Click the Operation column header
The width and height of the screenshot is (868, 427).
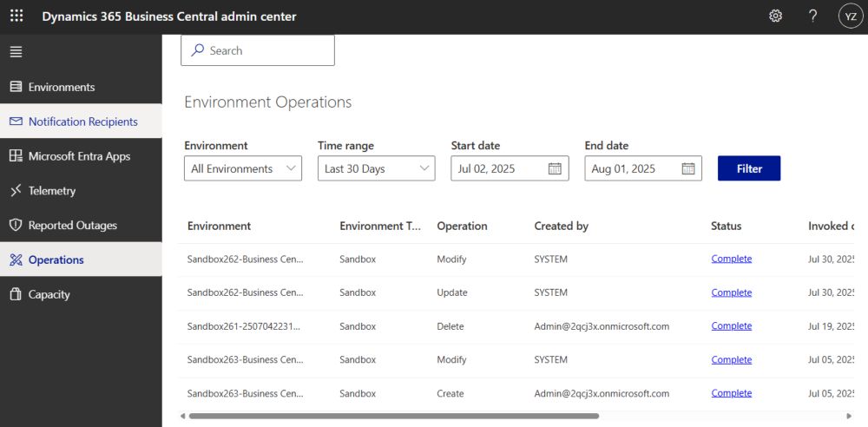[x=463, y=226]
